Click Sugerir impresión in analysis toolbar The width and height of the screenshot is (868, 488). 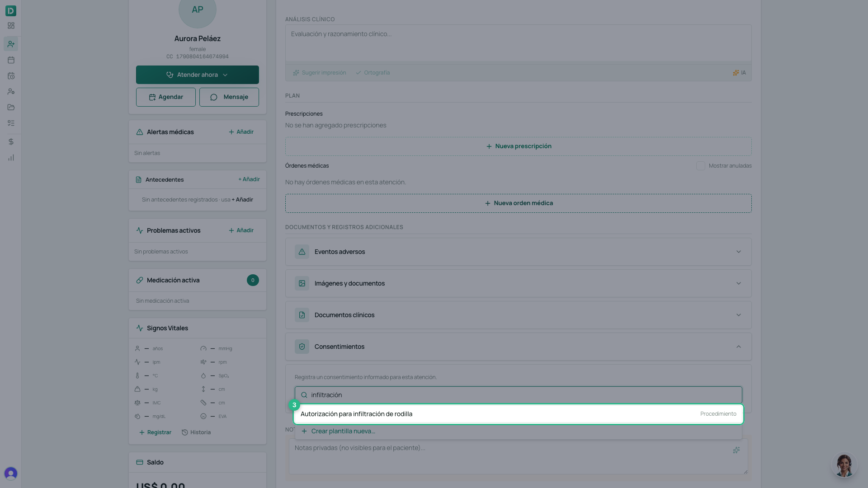[319, 73]
